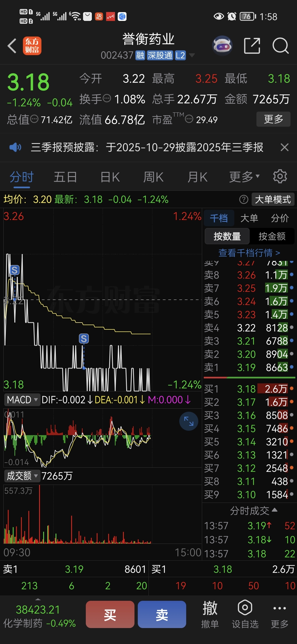Select 卖5 row at 3.23
Image resolution: width=297 pixels, height=644 pixels.
pos(249,315)
